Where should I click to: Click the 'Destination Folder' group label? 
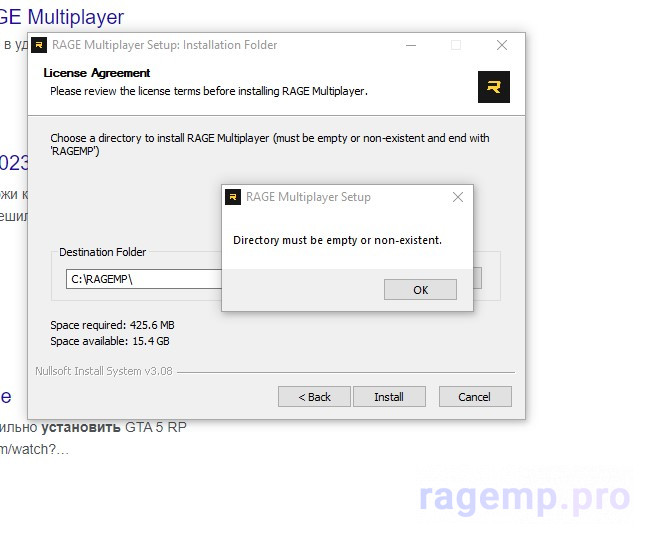tap(103, 252)
